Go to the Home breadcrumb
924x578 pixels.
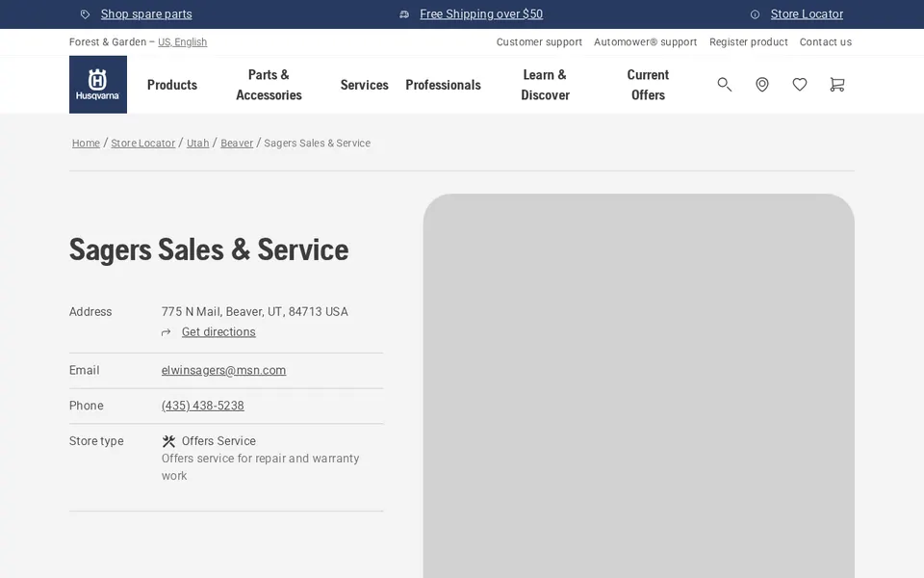coord(86,144)
